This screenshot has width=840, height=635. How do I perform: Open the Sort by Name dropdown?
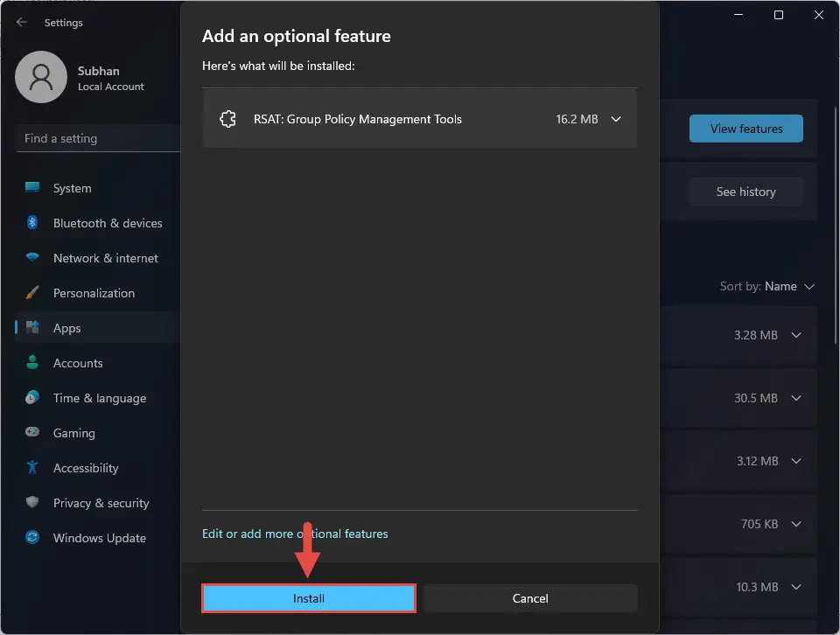[x=767, y=286]
